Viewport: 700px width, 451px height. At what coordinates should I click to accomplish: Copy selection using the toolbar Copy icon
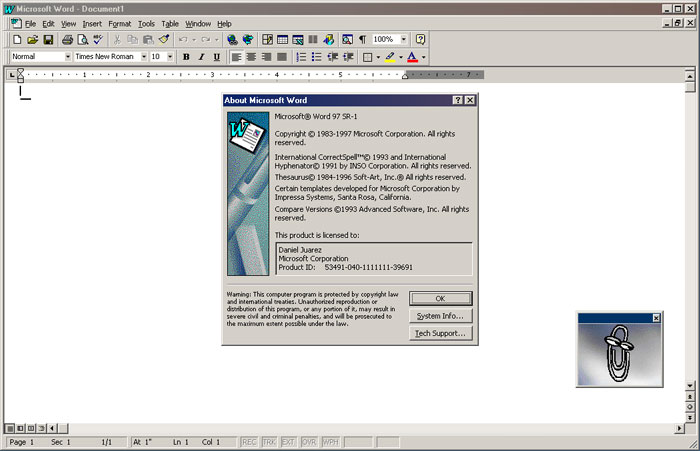(133, 40)
